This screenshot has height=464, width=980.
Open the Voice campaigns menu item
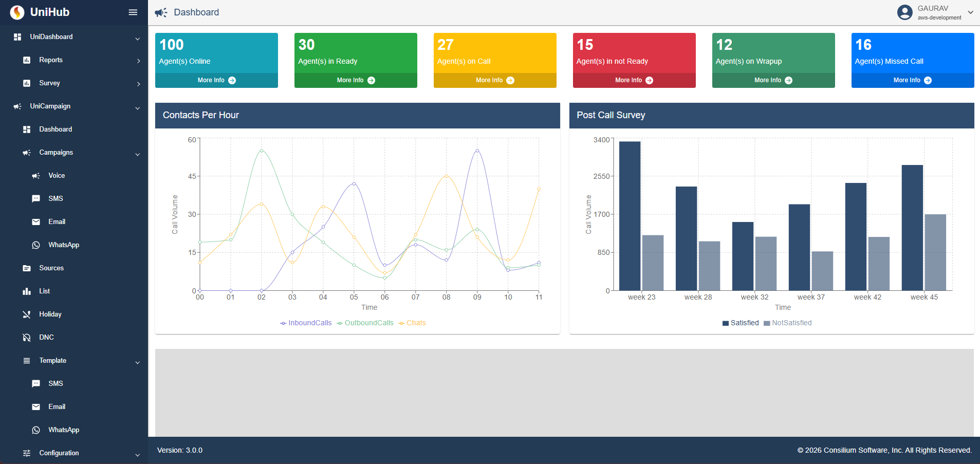[57, 176]
